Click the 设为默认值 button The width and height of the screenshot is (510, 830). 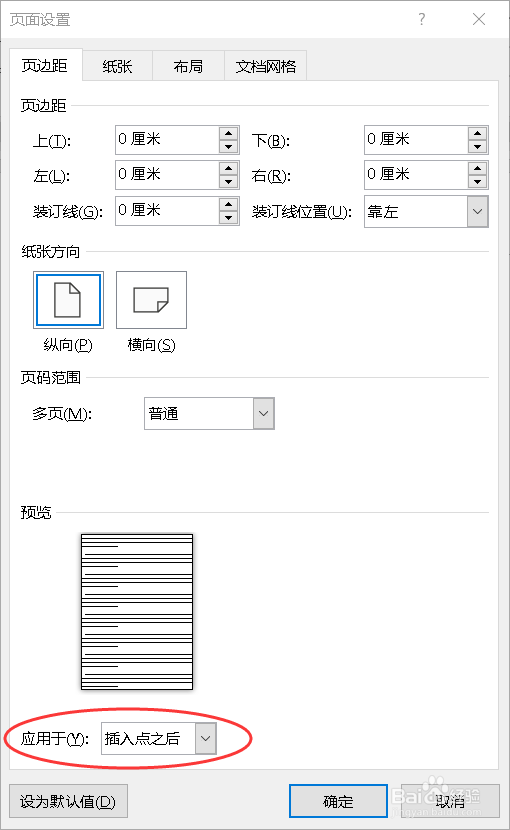click(68, 801)
